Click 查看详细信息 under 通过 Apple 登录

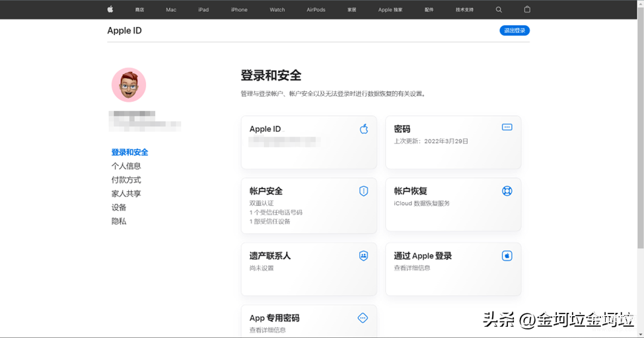pos(412,268)
